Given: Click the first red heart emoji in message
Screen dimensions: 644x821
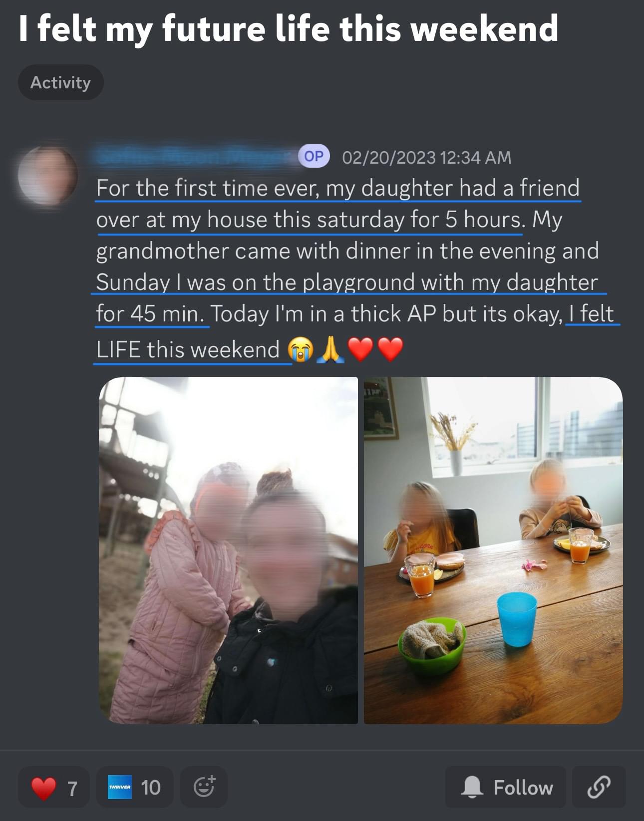Looking at the screenshot, I should tap(360, 349).
